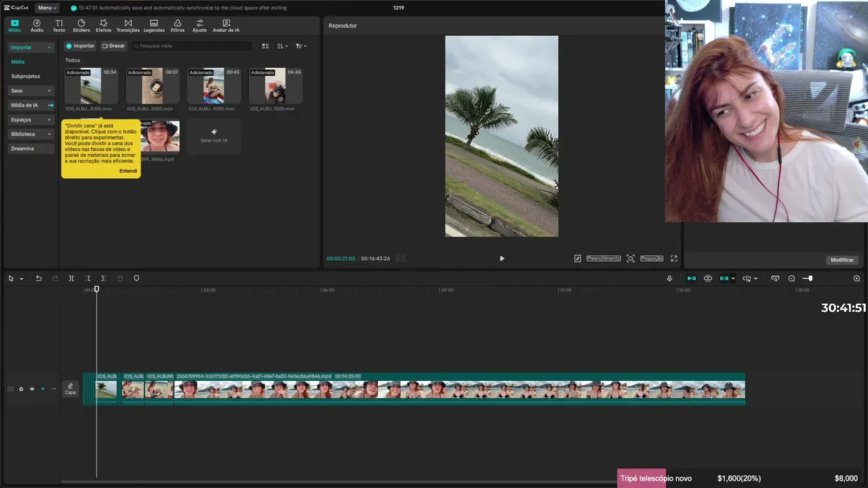Undo the last action
The height and width of the screenshot is (488, 868).
(39, 279)
